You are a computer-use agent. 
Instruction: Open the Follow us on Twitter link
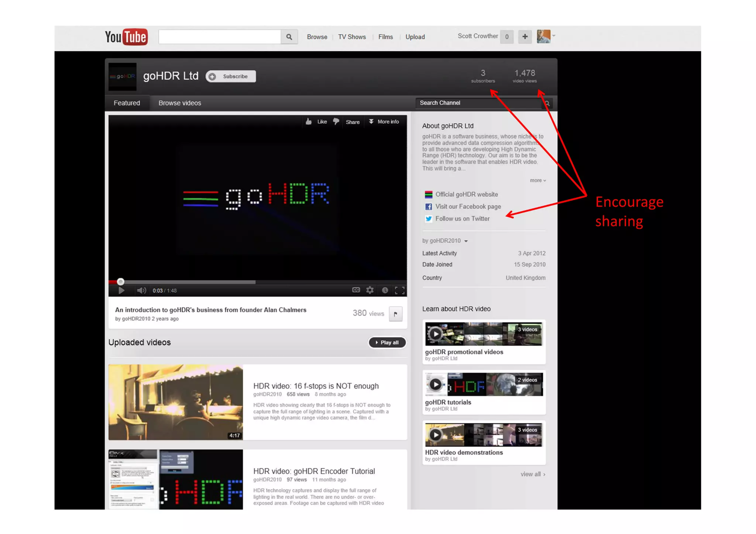coord(462,218)
